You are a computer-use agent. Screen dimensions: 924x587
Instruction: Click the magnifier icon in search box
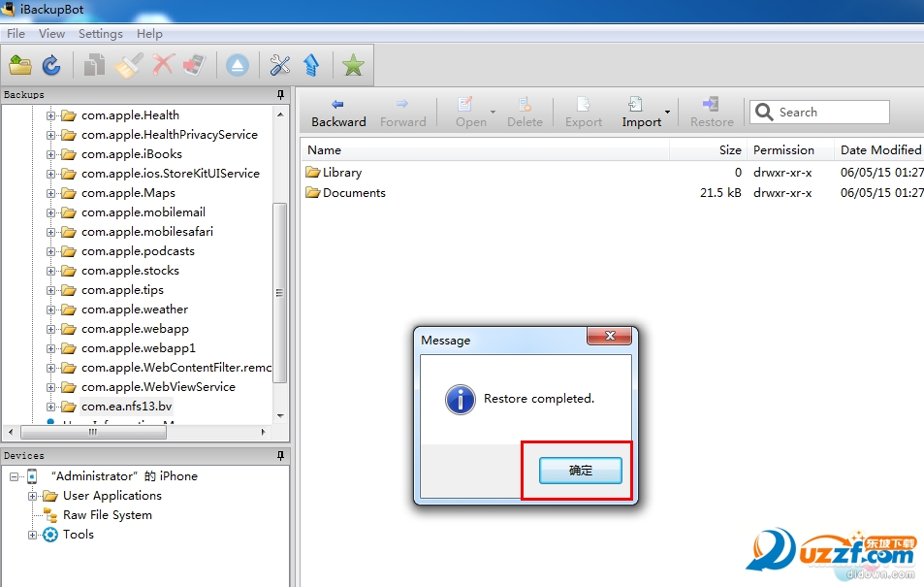point(764,113)
